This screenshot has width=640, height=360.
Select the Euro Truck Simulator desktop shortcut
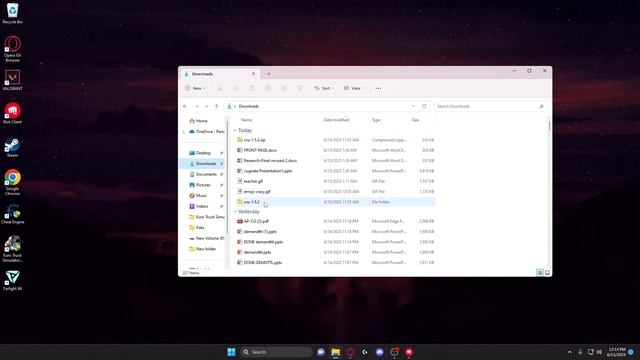12,249
